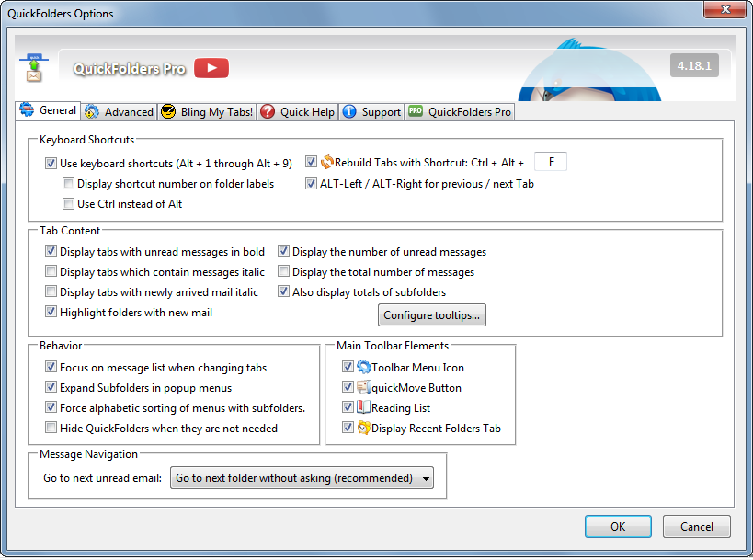Toggle Rebuild Tabs with Shortcut checkbox
Screen dimensions: 753x560
(x=311, y=162)
